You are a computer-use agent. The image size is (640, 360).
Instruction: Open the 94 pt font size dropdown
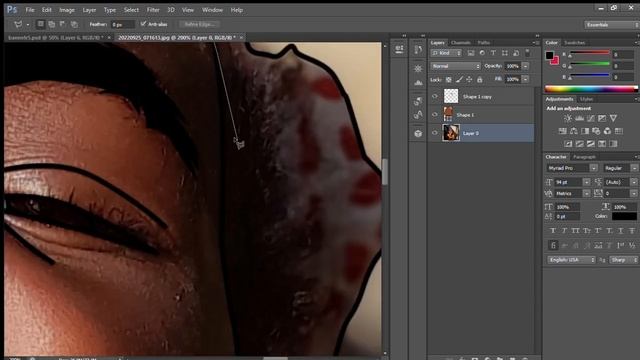pyautogui.click(x=587, y=182)
